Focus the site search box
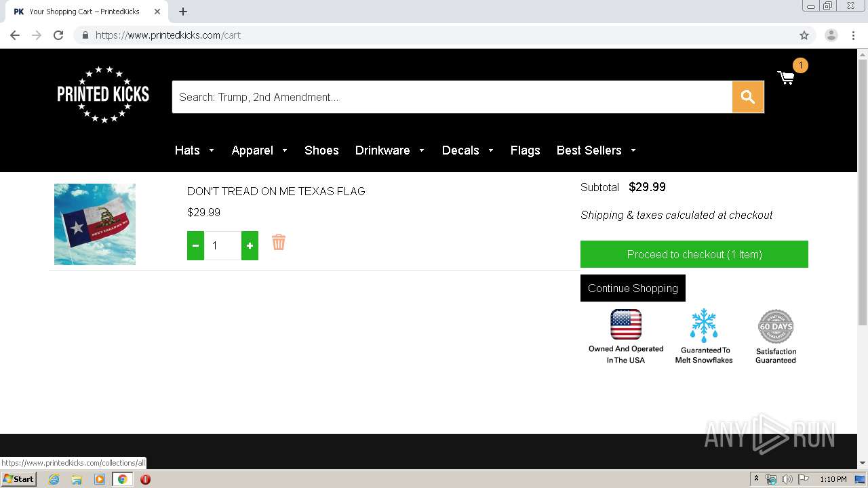Screen dimensions: 868x488 click(x=452, y=97)
